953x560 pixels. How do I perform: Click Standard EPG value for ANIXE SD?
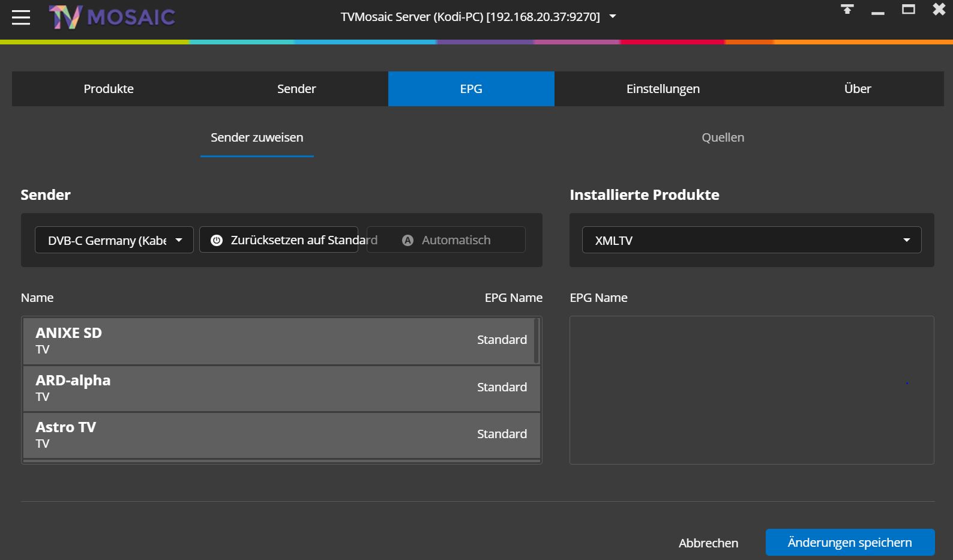tap(502, 340)
